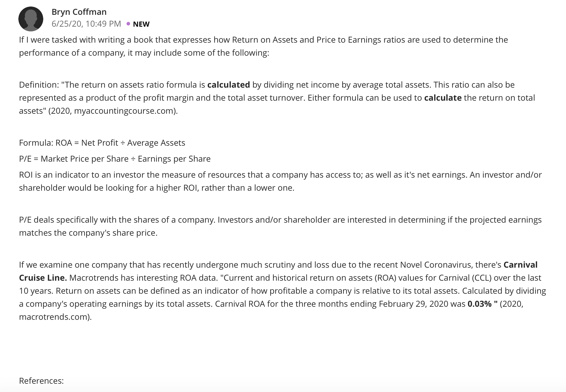The width and height of the screenshot is (566, 392).
Task: Click the purple unread dot indicator
Action: point(128,24)
